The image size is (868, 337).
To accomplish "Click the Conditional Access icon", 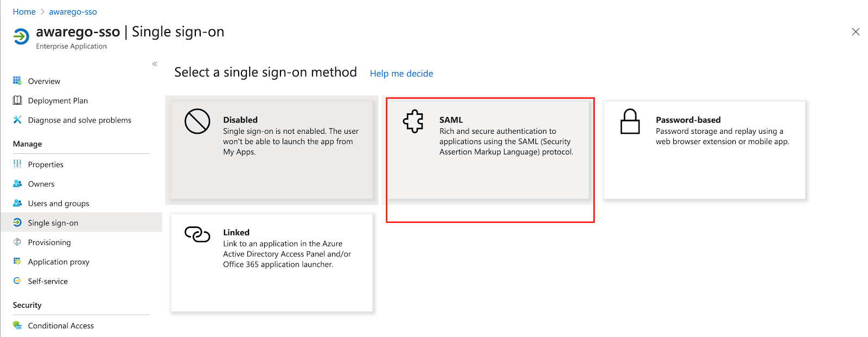I will click(x=17, y=326).
